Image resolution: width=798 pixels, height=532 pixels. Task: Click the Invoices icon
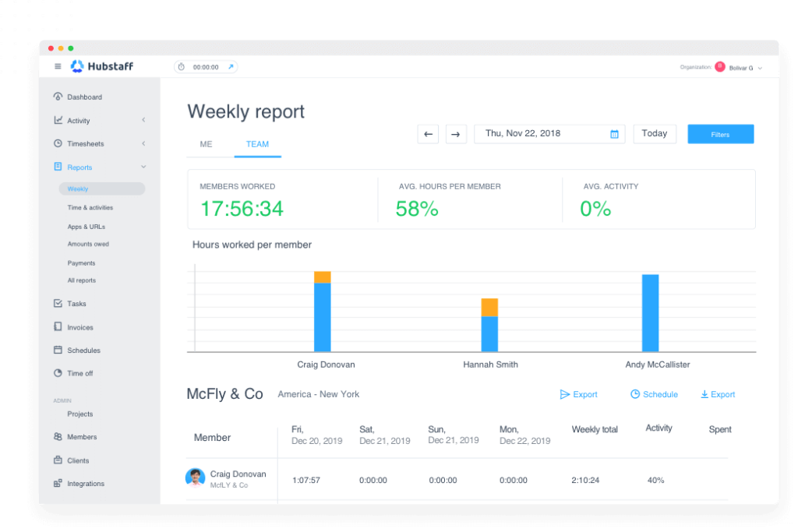[58, 326]
